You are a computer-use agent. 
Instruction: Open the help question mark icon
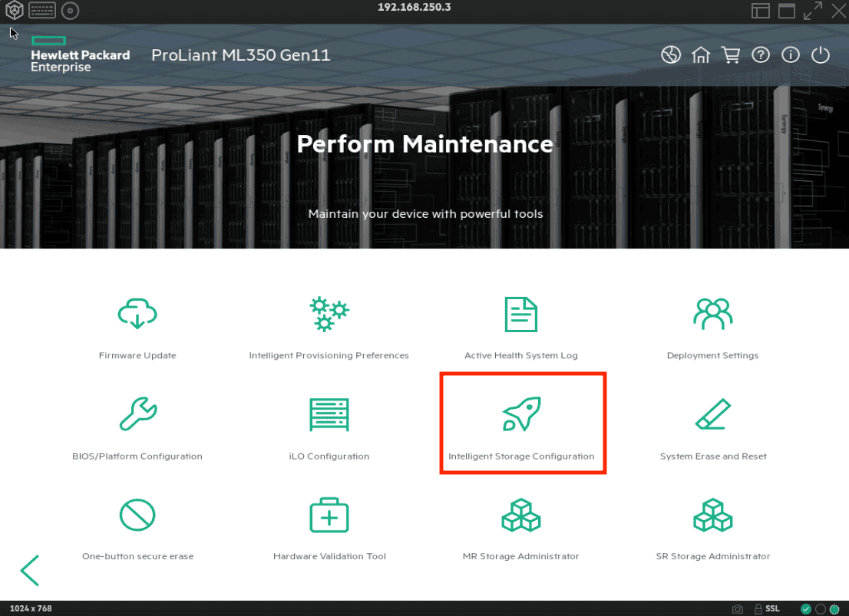pos(760,55)
